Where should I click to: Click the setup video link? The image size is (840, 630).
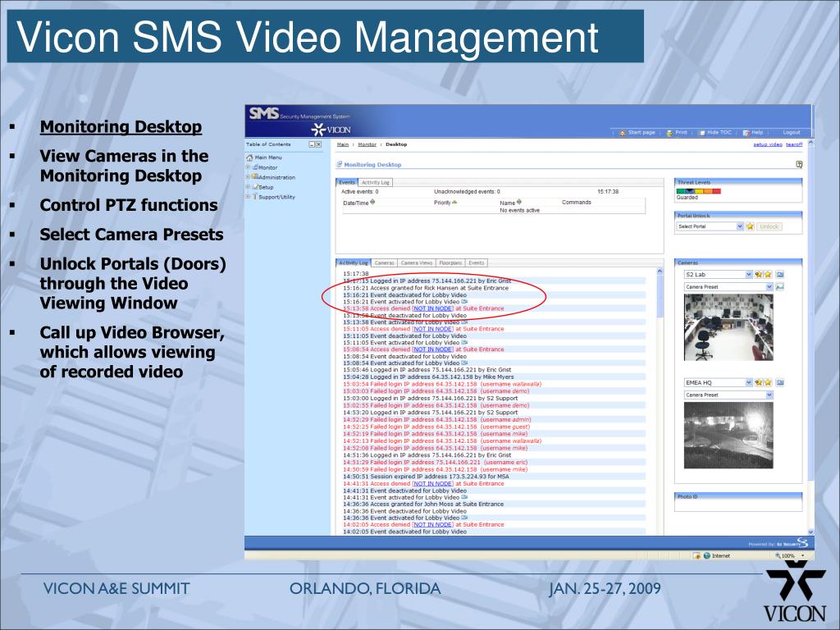tap(768, 144)
